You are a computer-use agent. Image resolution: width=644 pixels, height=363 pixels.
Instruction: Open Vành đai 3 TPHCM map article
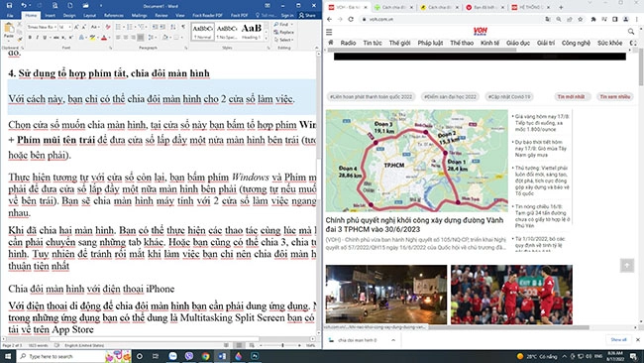coord(416,161)
